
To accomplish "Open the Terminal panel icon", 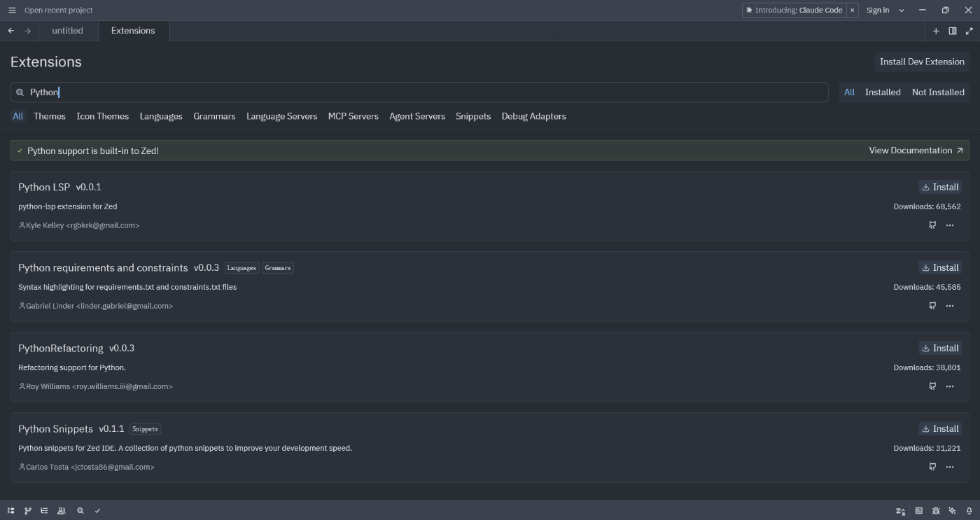I will [919, 511].
